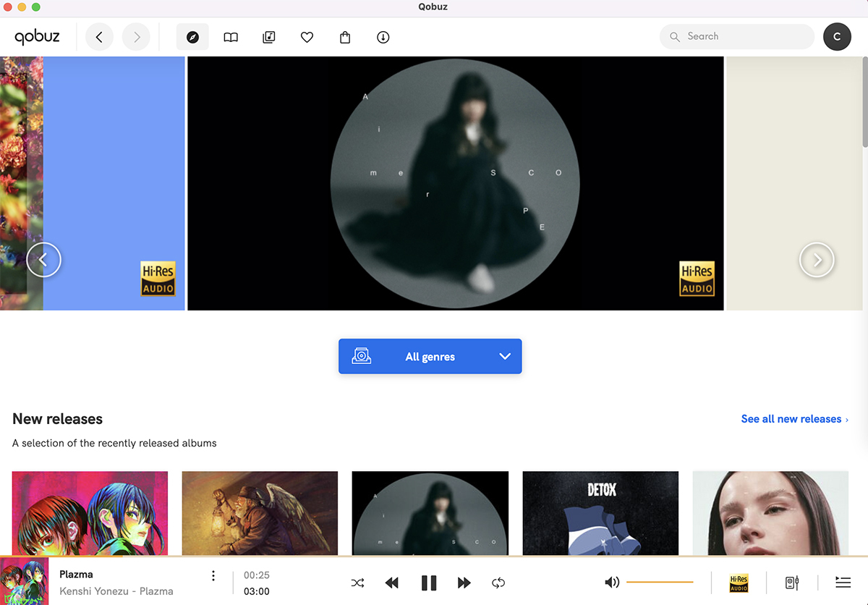Image resolution: width=868 pixels, height=605 pixels.
Task: Adjust the volume slider
Action: tap(660, 582)
